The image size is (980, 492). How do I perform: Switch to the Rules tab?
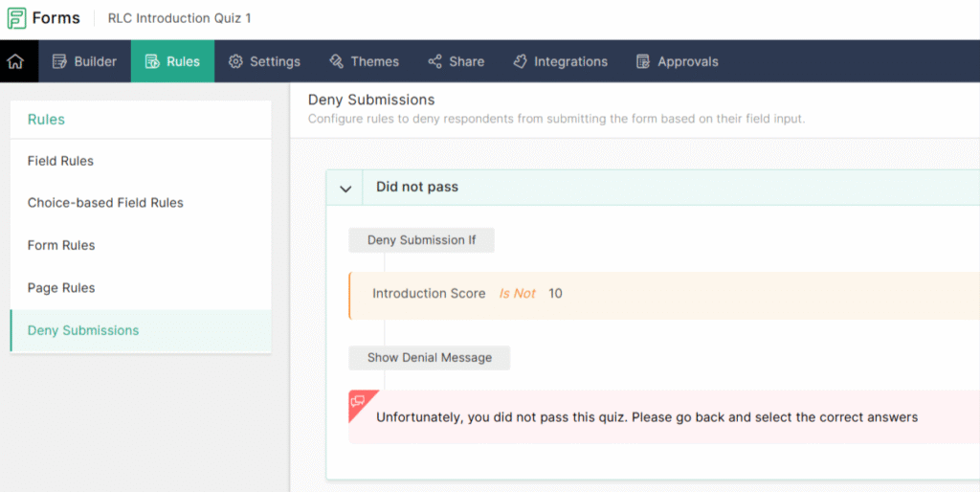172,61
